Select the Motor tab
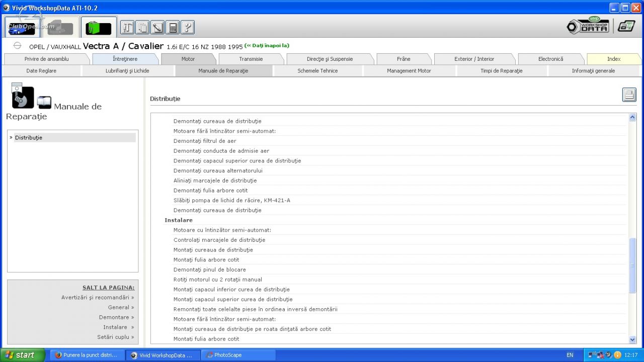Screen dimensions: 644x362 pos(188,59)
